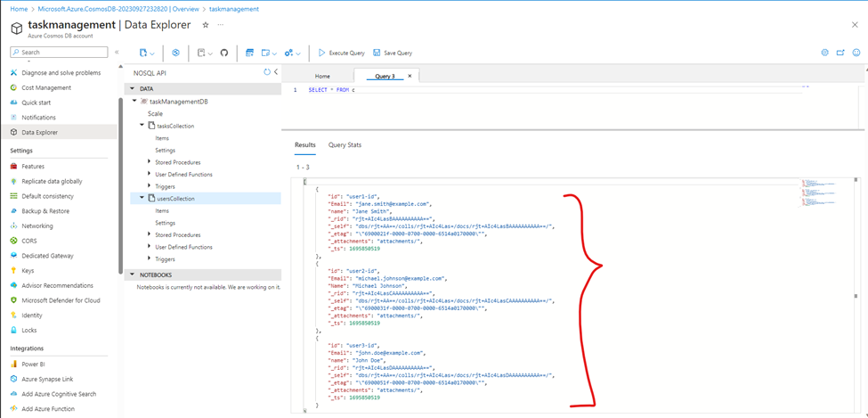The width and height of the screenshot is (868, 418).
Task: Click Default consistency icon
Action: click(x=14, y=196)
